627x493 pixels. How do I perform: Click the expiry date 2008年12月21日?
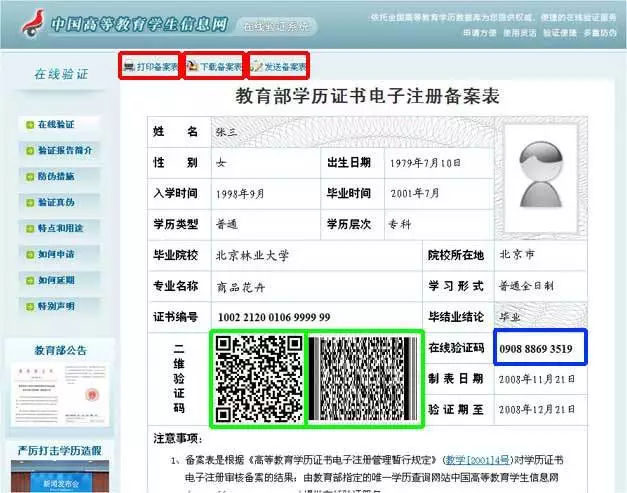[x=537, y=410]
